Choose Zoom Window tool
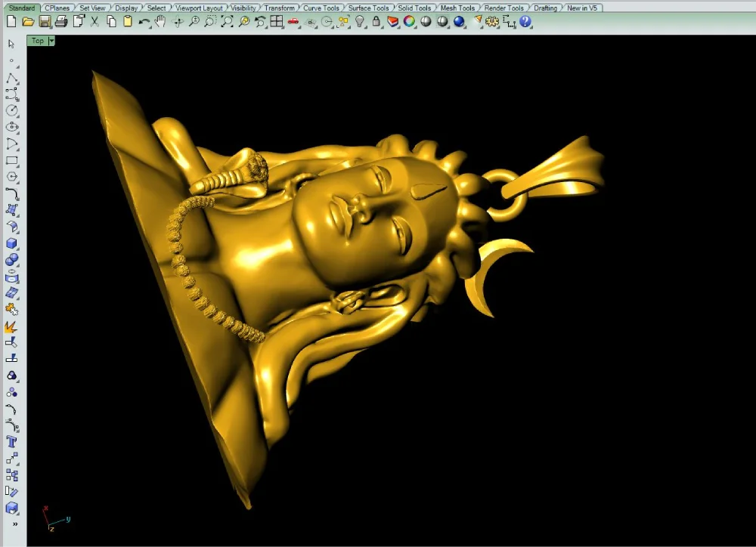756x547 pixels. (x=210, y=21)
